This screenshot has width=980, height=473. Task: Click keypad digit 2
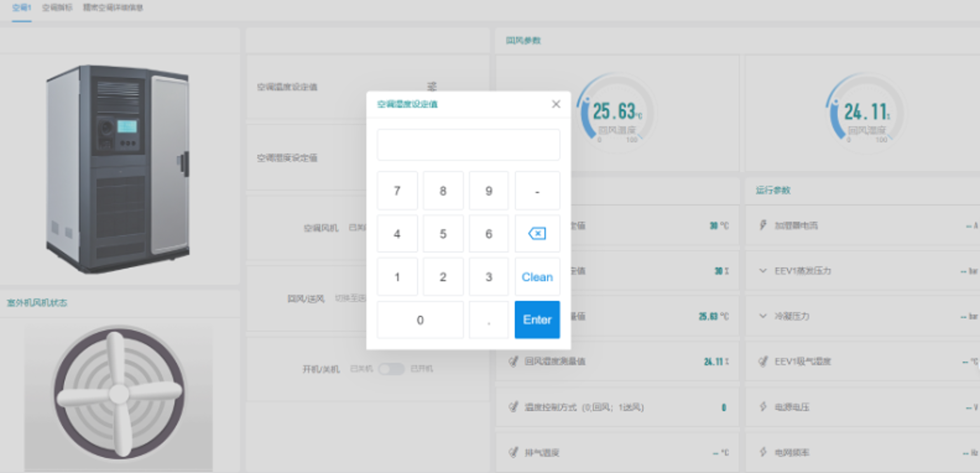443,277
